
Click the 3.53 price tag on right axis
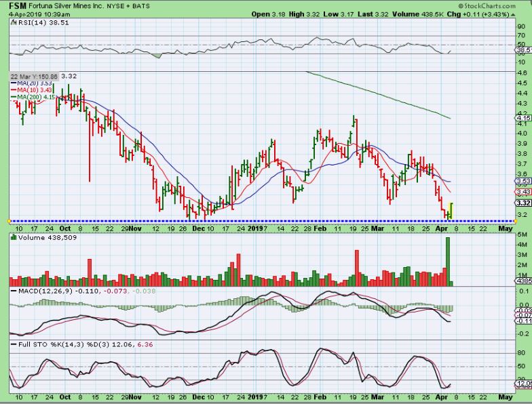click(x=524, y=182)
